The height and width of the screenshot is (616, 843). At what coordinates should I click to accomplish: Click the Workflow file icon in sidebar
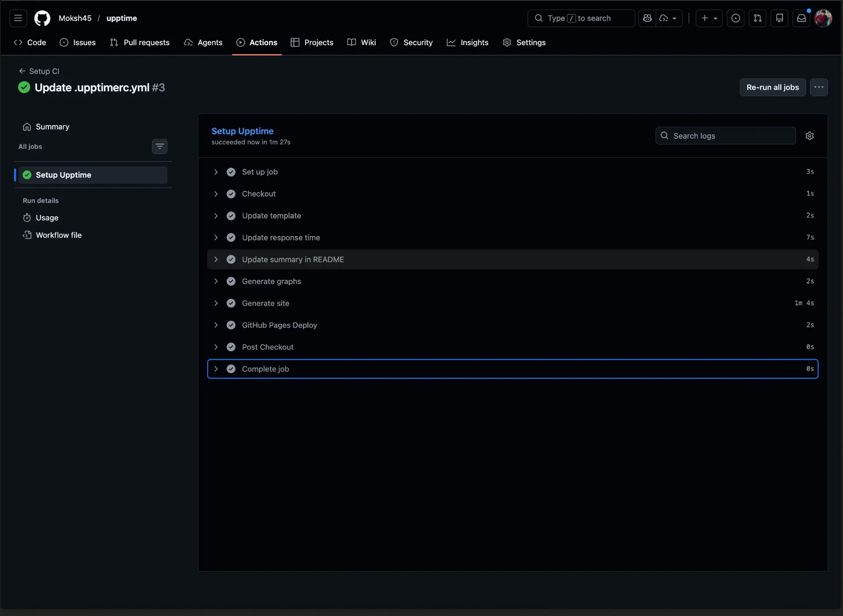(x=27, y=235)
